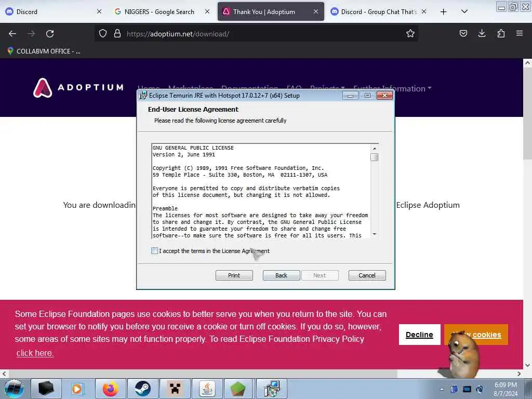532x399 pixels.
Task: Open the Windows Start orb
Action: point(14,389)
